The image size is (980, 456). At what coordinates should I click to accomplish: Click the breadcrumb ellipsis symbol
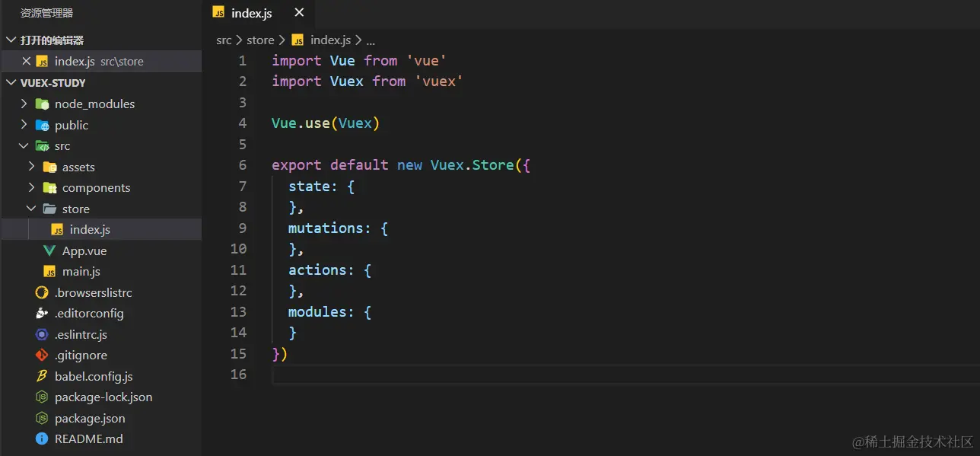click(x=371, y=40)
